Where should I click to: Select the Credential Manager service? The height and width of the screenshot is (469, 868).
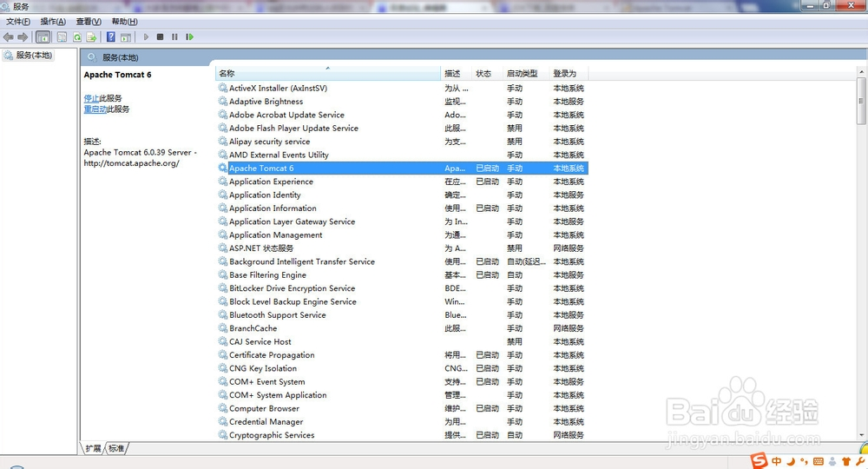tap(401, 422)
